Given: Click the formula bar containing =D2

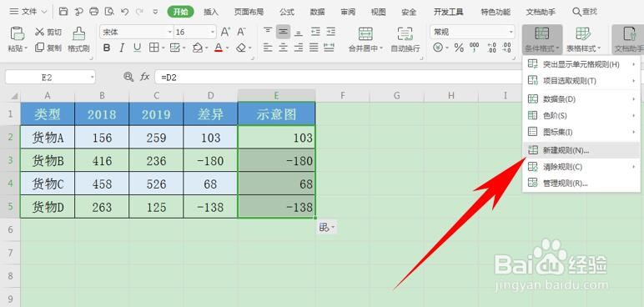Looking at the screenshot, I should point(339,77).
